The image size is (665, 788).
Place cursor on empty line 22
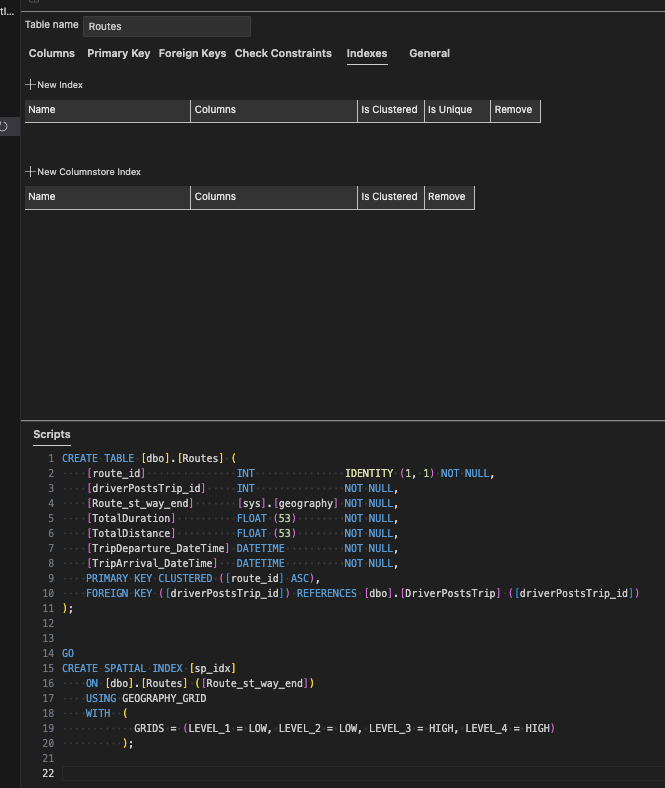tap(363, 773)
